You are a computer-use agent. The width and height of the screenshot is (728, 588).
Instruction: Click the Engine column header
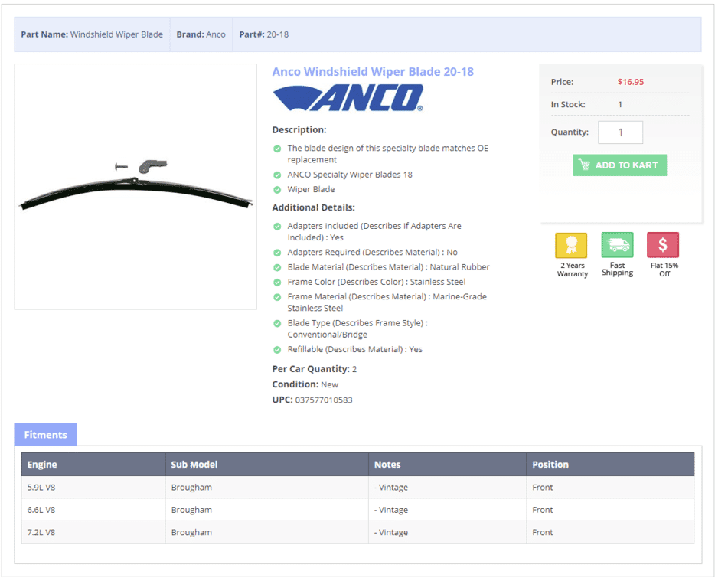point(42,465)
